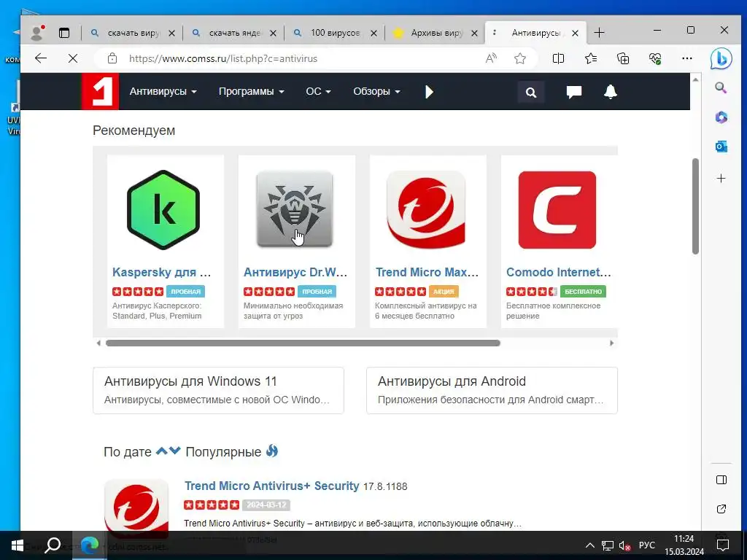View site information lock icon
The image size is (747, 560).
(x=112, y=58)
